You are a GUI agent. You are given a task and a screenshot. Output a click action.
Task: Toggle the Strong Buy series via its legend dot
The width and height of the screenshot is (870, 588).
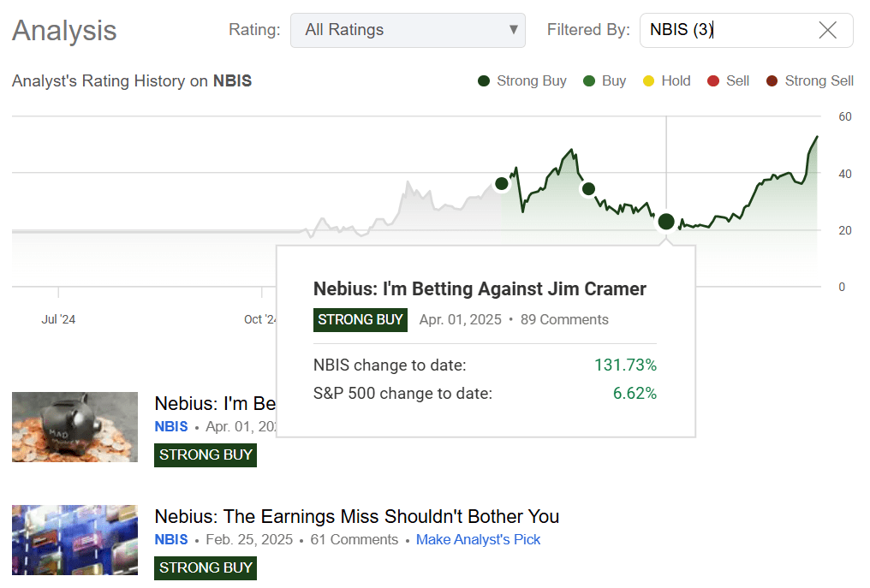click(484, 80)
